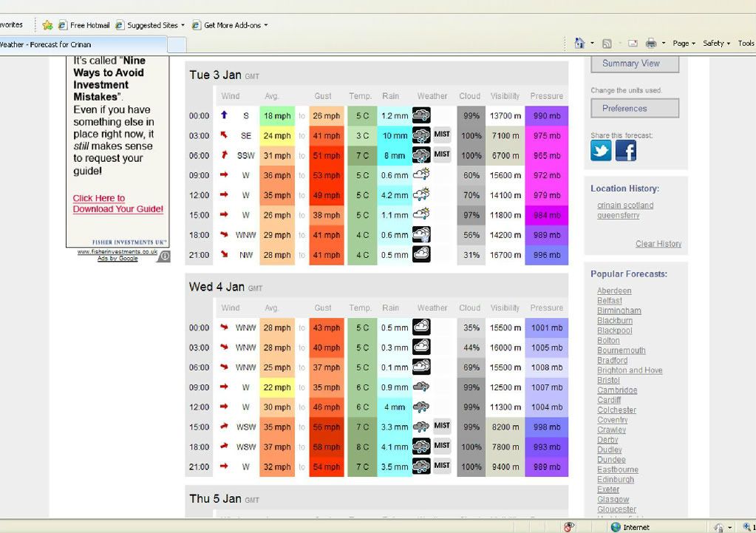Screen dimensions: 756x533
Task: Click the Favorites star icon
Action: (x=48, y=25)
